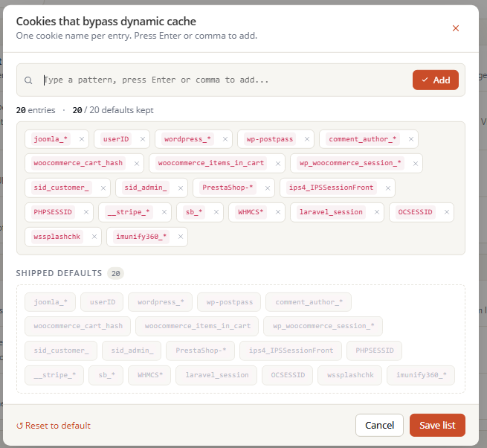Image resolution: width=487 pixels, height=448 pixels.
Task: Click the SHIPPED DEFAULTS heading
Action: (x=59, y=273)
